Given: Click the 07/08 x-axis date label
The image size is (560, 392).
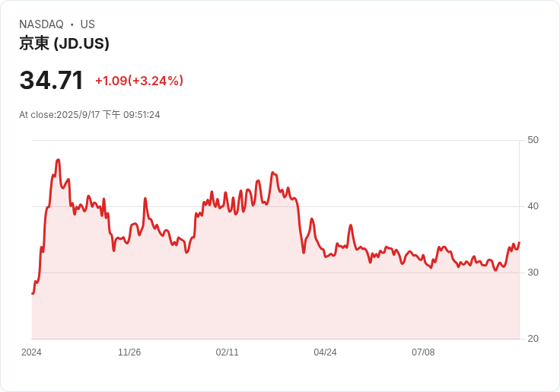Looking at the screenshot, I should (423, 352).
